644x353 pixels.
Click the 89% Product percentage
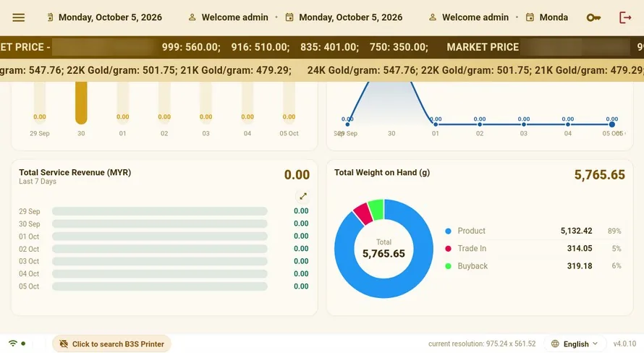[614, 231]
